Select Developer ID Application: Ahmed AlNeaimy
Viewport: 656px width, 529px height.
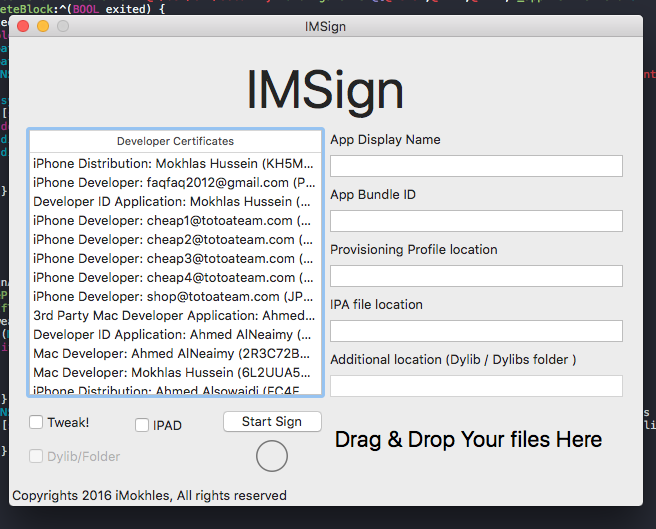pyautogui.click(x=175, y=334)
